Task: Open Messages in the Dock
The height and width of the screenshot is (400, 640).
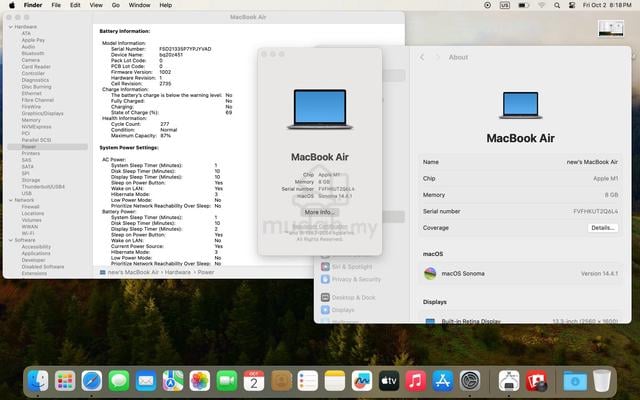Action: click(x=119, y=381)
